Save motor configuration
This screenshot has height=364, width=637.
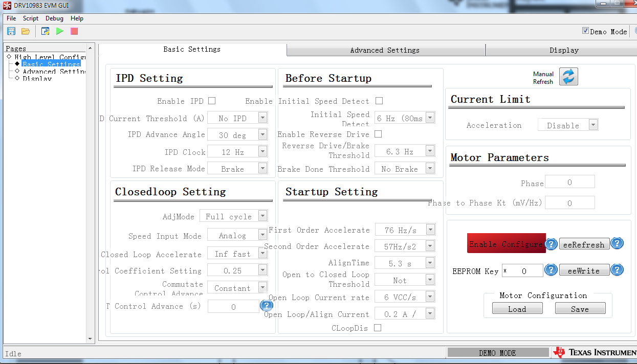[580, 309]
